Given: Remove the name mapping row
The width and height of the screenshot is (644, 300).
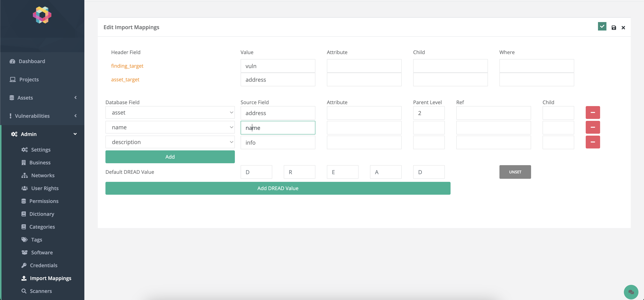Looking at the screenshot, I should pyautogui.click(x=593, y=127).
